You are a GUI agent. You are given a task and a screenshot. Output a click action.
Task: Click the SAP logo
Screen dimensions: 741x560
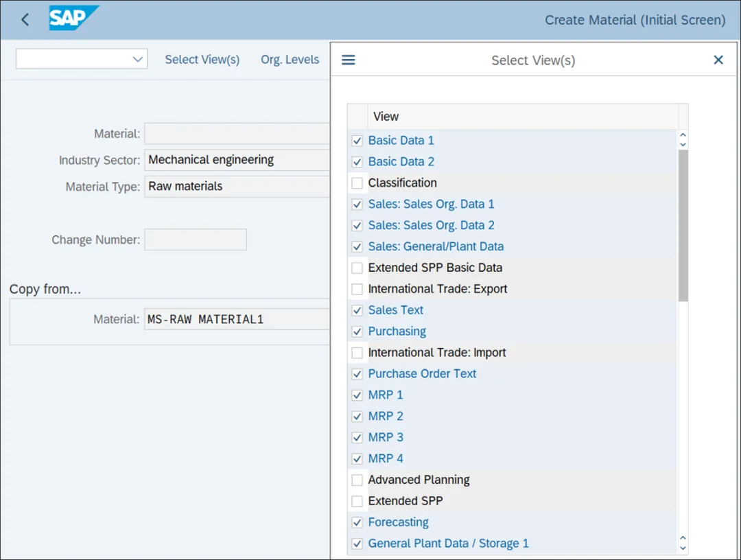[73, 19]
